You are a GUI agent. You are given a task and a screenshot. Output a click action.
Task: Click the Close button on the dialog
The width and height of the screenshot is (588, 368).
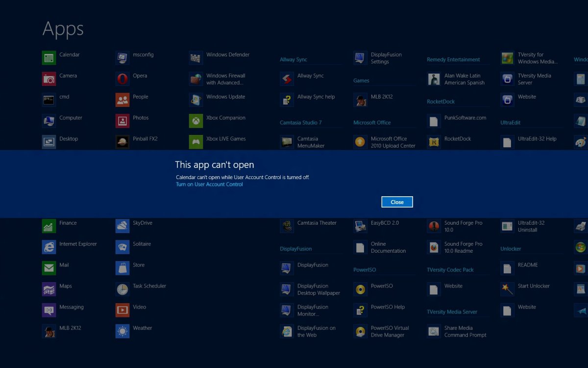pyautogui.click(x=397, y=202)
